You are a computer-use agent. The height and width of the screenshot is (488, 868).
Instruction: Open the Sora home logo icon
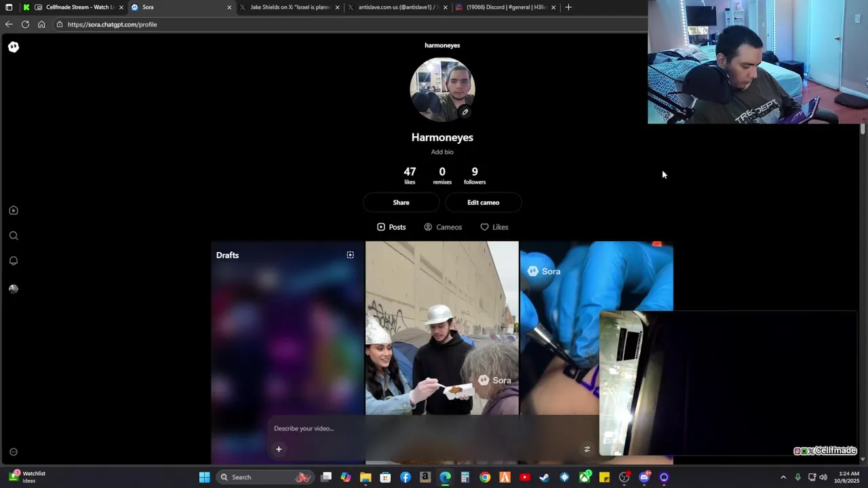(14, 47)
